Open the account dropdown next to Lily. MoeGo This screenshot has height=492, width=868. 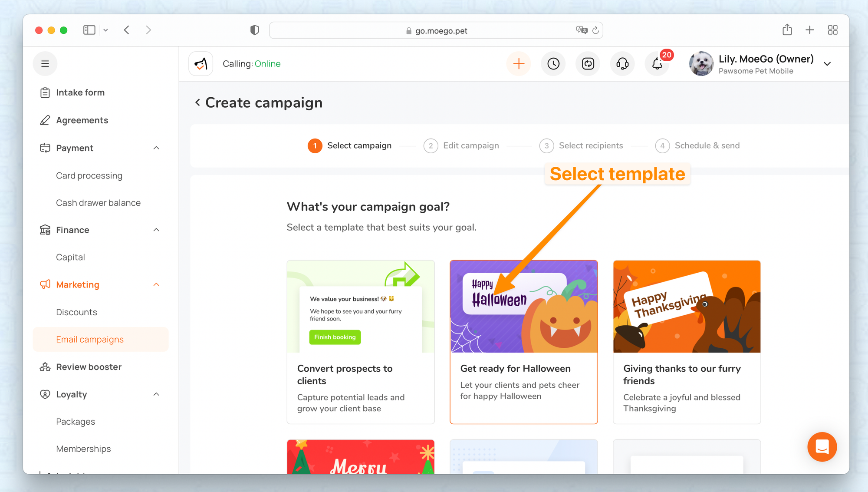[827, 64]
